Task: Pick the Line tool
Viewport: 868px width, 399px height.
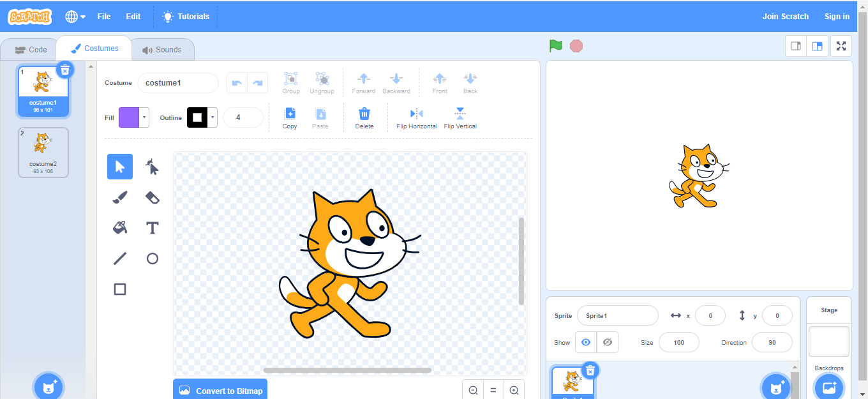Action: pyautogui.click(x=119, y=259)
